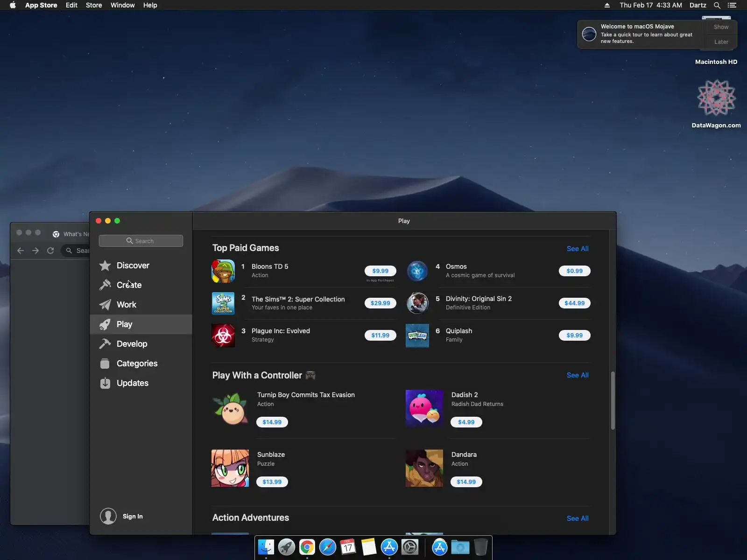This screenshot has width=747, height=560.
Task: Buy Plague Inc: Evolved for $11.99
Action: 381,336
